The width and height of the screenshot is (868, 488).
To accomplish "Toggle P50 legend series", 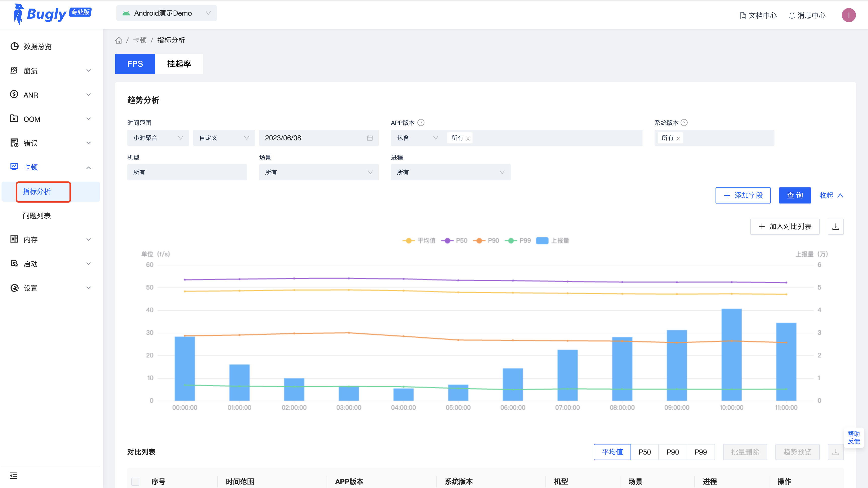I will click(454, 240).
